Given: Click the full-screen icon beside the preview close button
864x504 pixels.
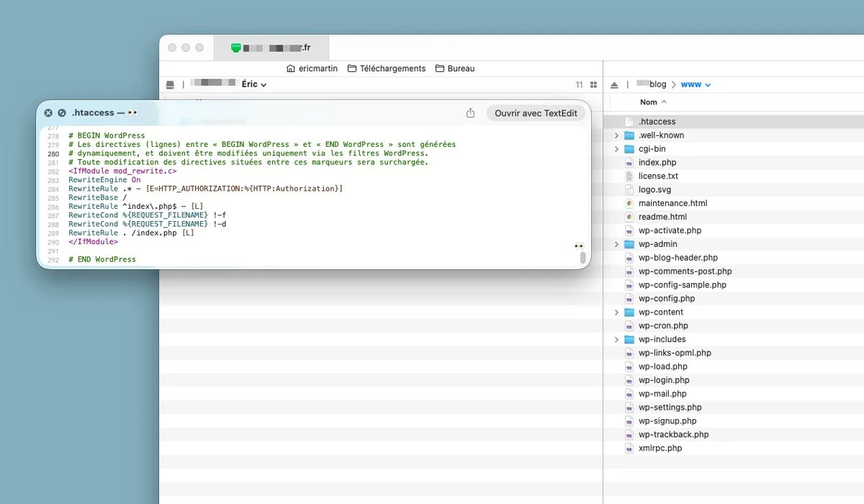Looking at the screenshot, I should [x=62, y=113].
